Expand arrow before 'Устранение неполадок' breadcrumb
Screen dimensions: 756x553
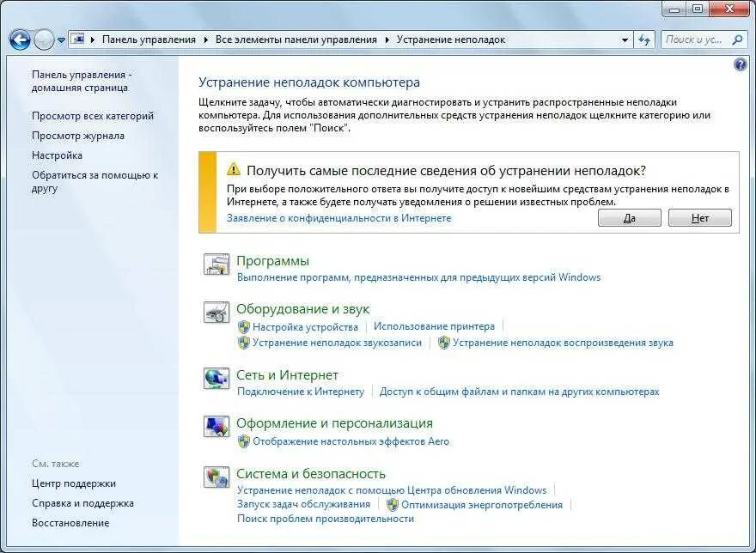point(387,40)
